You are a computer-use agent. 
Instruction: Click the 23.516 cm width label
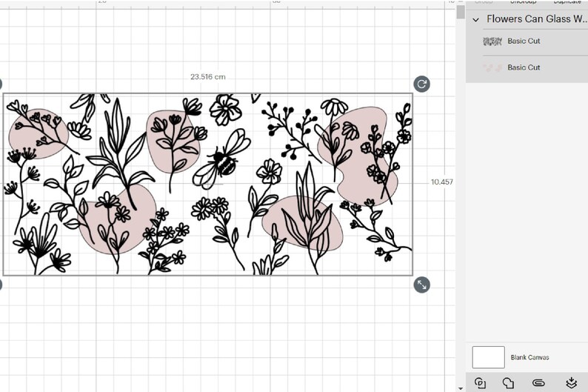[208, 77]
